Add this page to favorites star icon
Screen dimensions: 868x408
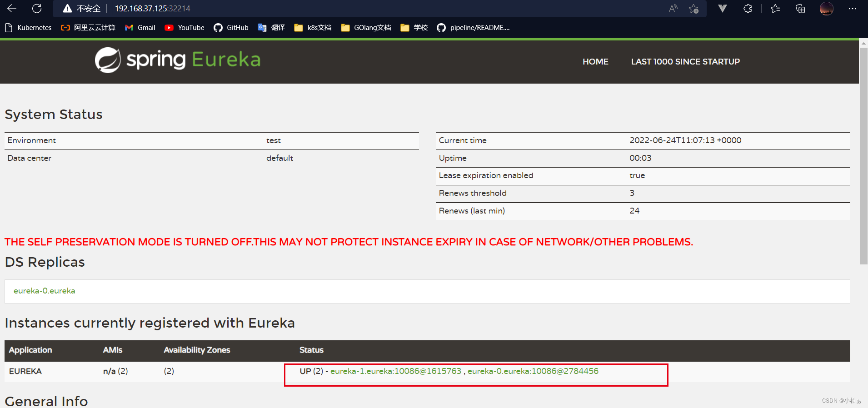(x=693, y=9)
